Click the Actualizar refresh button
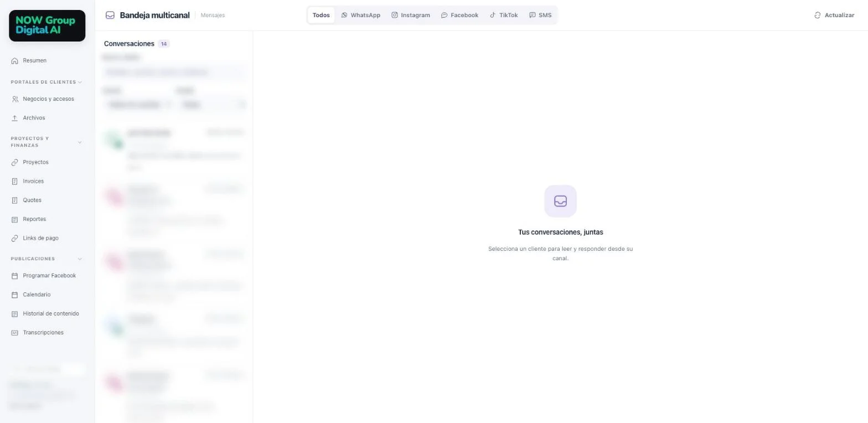This screenshot has width=868, height=423. click(x=834, y=16)
